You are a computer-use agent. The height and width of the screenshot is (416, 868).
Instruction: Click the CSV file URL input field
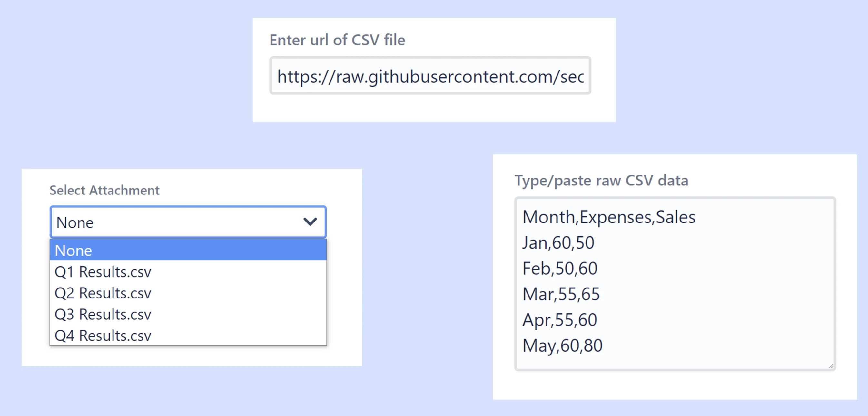click(430, 76)
